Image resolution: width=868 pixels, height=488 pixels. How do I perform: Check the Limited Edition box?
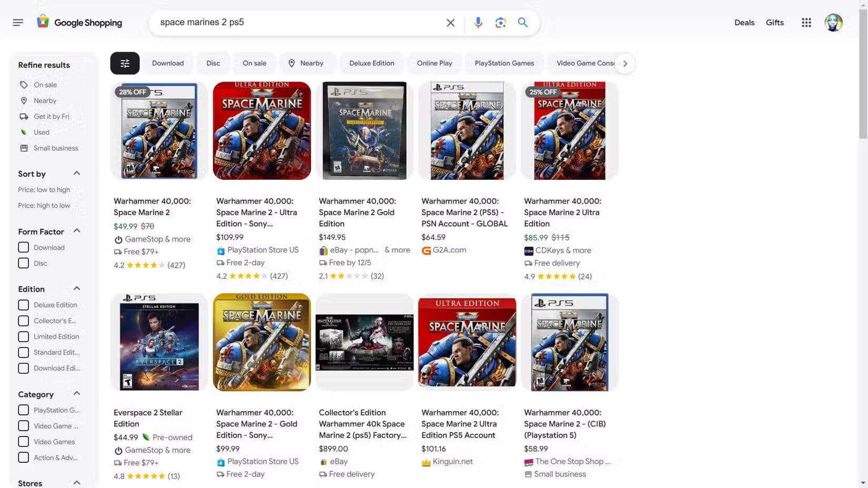[x=24, y=337]
